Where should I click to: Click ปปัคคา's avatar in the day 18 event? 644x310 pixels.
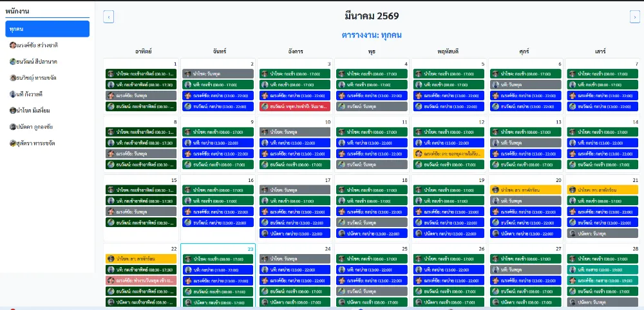pyautogui.click(x=342, y=233)
